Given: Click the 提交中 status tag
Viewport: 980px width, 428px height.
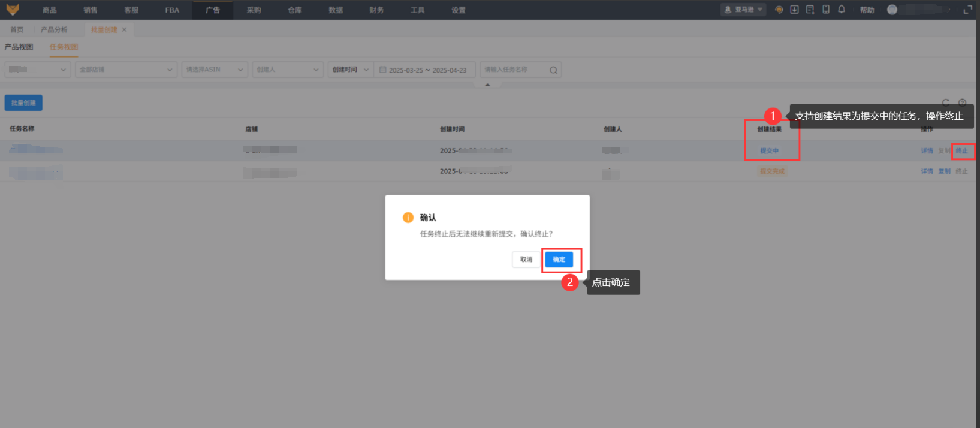Looking at the screenshot, I should point(770,150).
